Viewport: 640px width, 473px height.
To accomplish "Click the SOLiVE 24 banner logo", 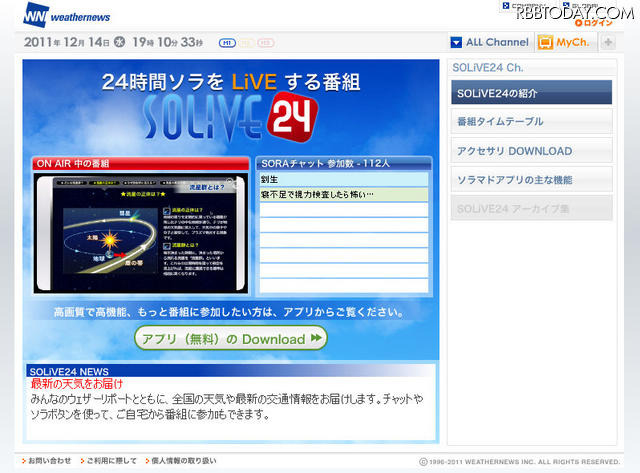I will (230, 118).
